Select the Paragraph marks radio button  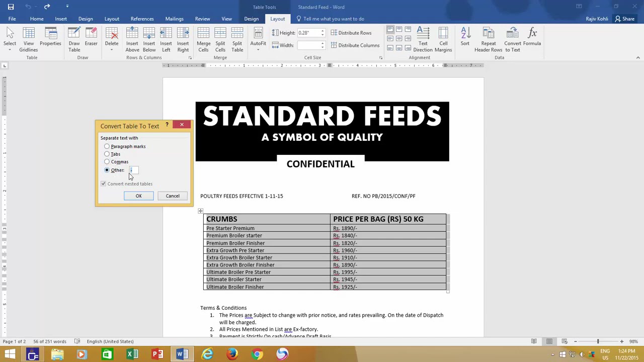point(107,146)
